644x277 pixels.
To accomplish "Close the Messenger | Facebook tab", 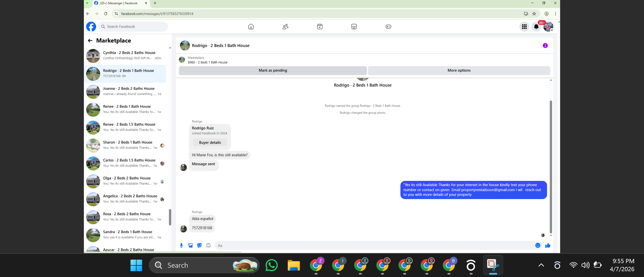I will (146, 3).
